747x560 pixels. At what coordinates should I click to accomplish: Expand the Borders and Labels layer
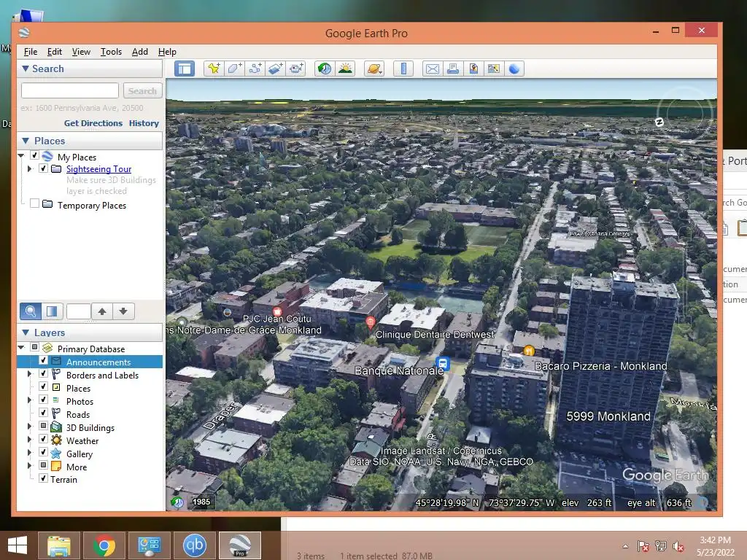pos(29,374)
